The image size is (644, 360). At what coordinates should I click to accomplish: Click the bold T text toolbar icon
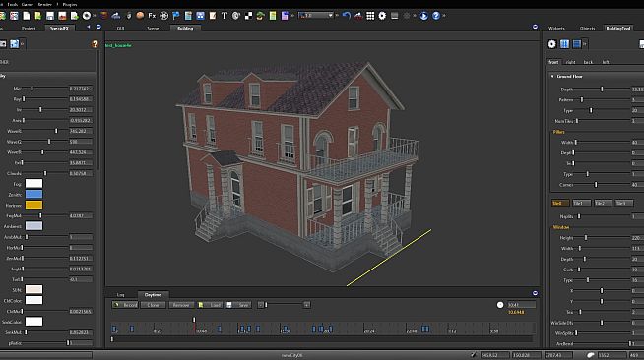coord(225,16)
